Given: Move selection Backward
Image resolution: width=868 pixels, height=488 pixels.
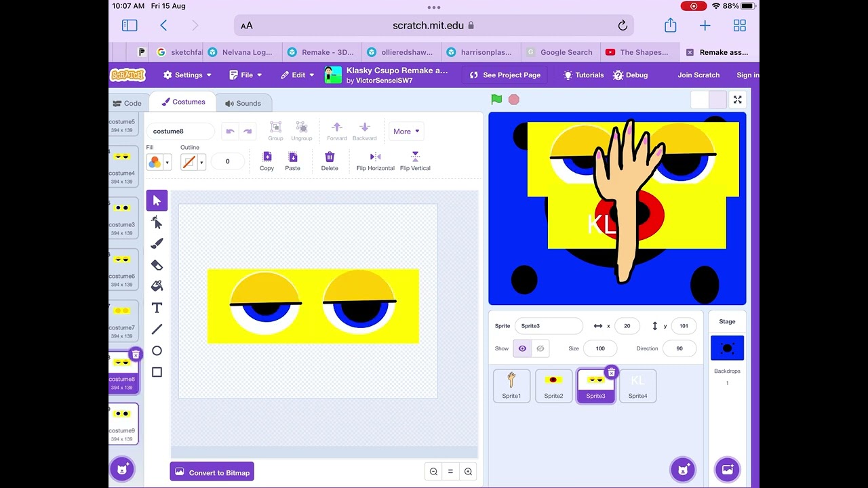Looking at the screenshot, I should tap(364, 131).
